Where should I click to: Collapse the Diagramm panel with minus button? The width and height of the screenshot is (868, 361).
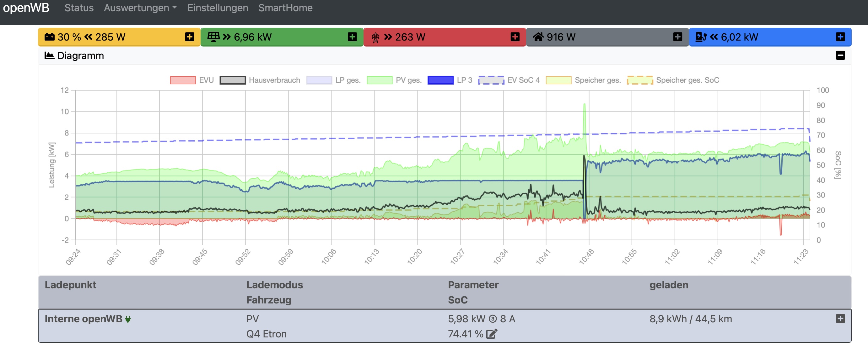point(840,55)
